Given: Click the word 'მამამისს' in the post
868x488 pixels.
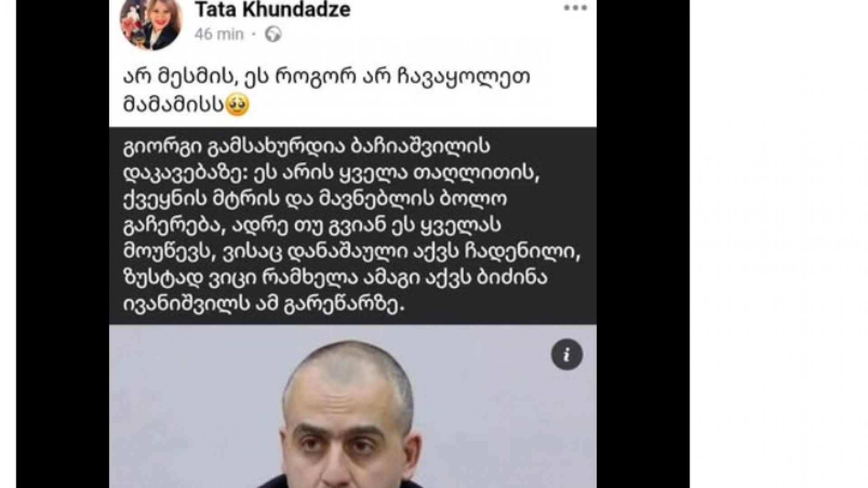Looking at the screenshot, I should tap(174, 104).
